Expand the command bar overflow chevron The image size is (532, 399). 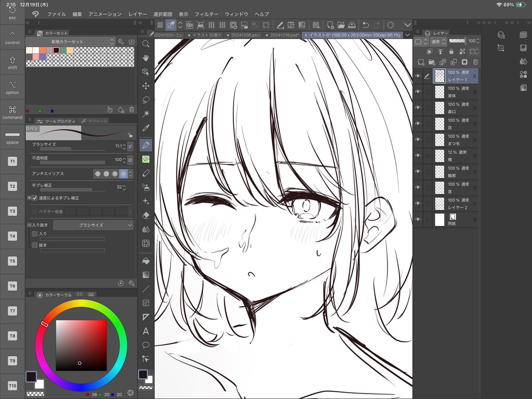coord(408,25)
